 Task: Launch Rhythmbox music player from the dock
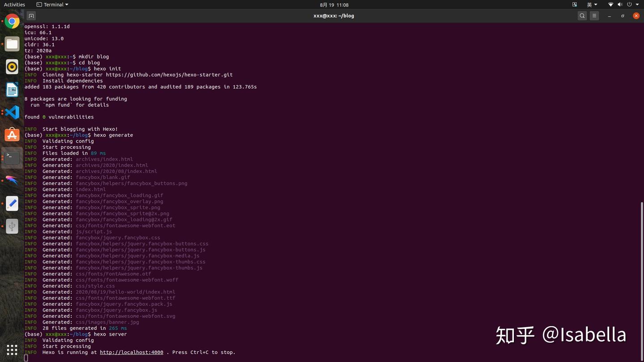pos(12,66)
